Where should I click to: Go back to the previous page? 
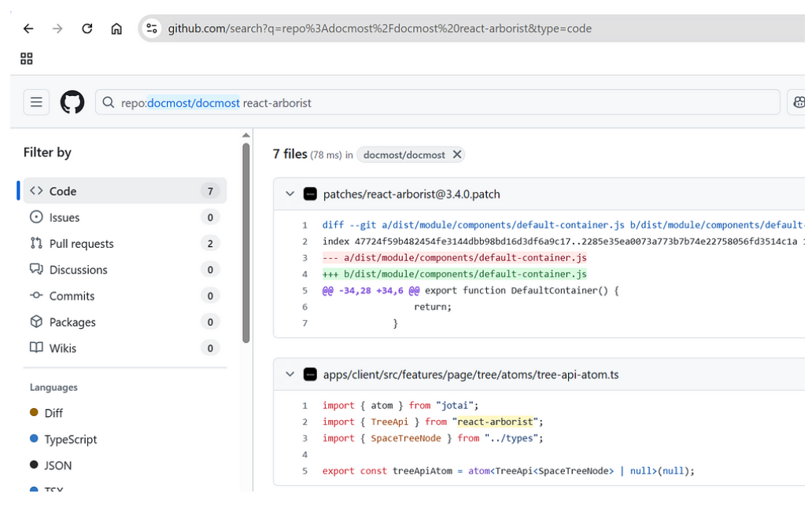point(28,28)
